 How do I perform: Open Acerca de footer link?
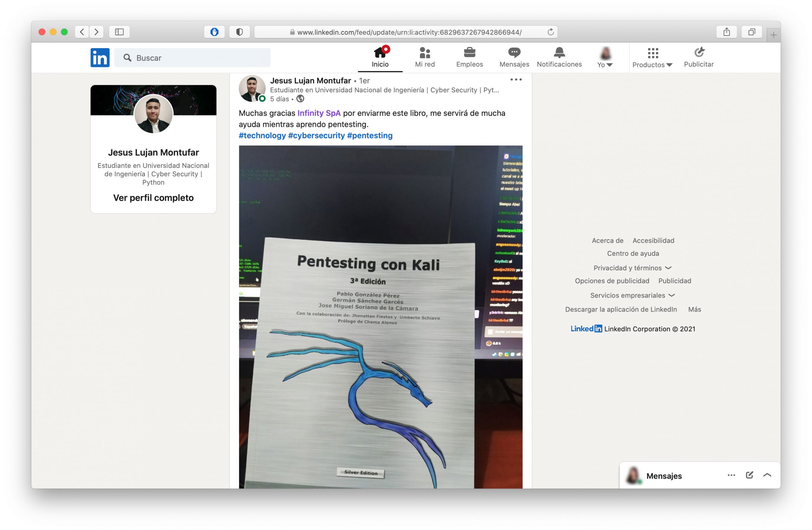tap(608, 241)
